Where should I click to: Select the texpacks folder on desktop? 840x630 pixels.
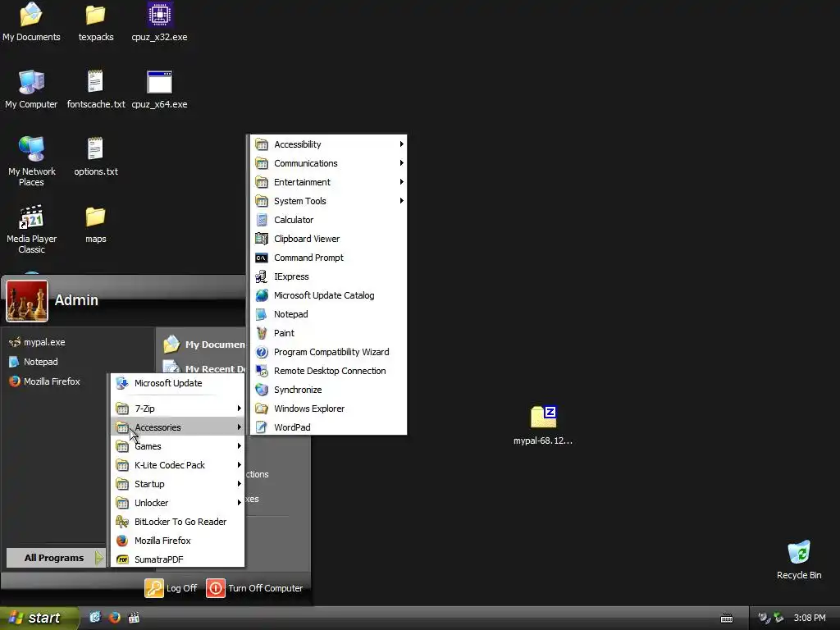96,22
